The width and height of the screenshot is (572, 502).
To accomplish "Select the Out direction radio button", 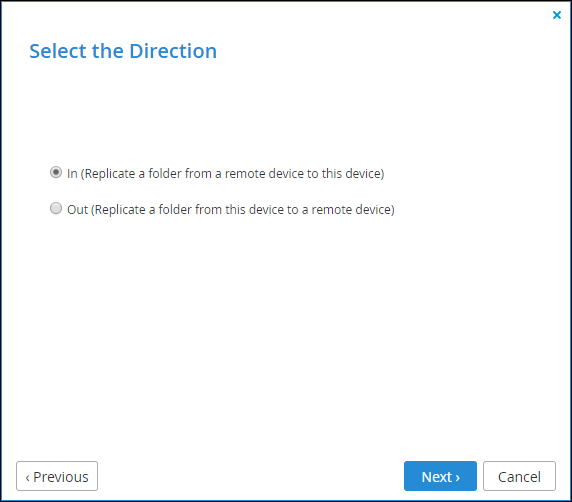I will pyautogui.click(x=56, y=208).
